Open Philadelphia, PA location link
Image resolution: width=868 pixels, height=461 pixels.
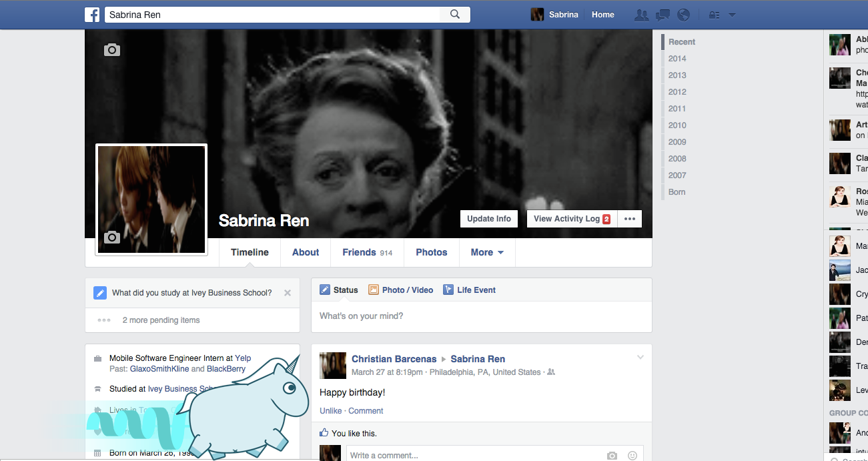[x=485, y=372]
